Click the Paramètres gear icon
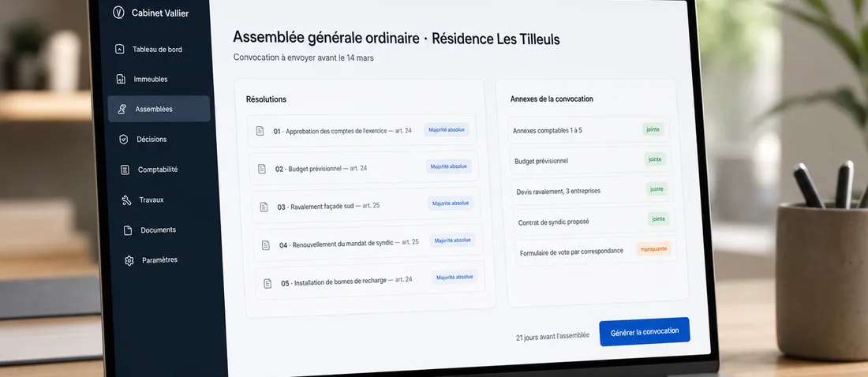 pyautogui.click(x=129, y=261)
